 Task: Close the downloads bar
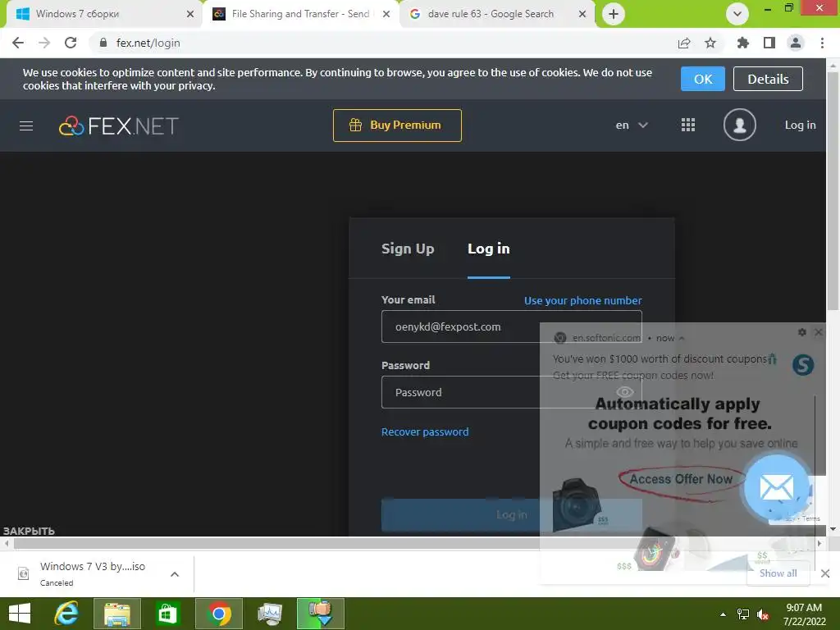(x=825, y=573)
